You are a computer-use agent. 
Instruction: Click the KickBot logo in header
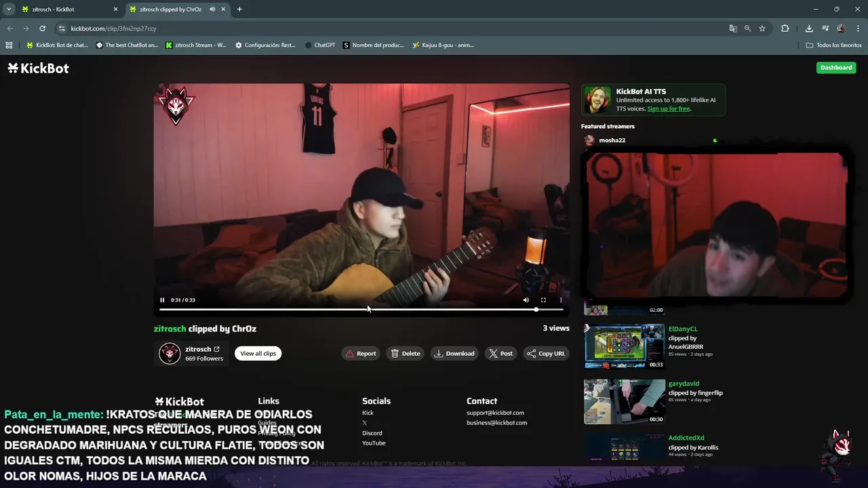tap(38, 68)
